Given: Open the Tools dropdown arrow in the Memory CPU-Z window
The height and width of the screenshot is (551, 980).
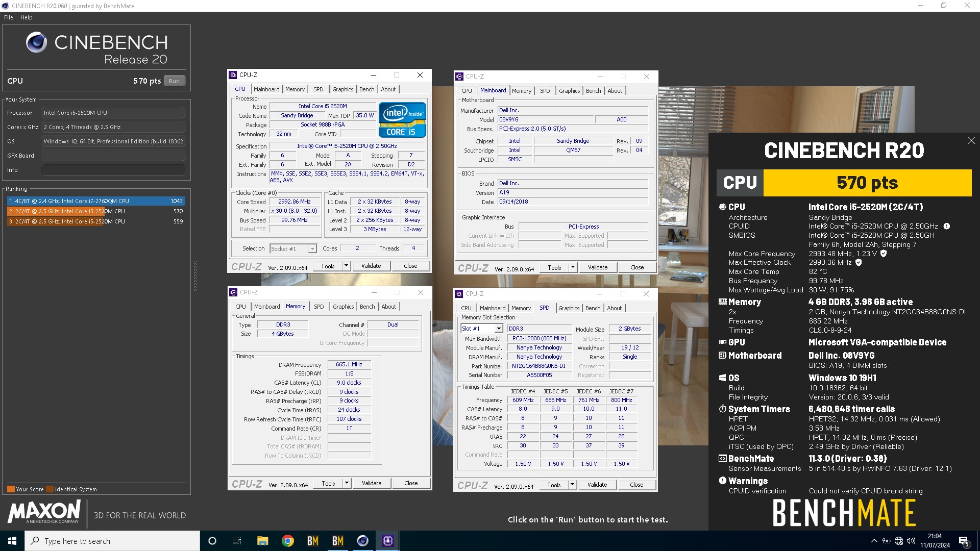Looking at the screenshot, I should point(347,483).
